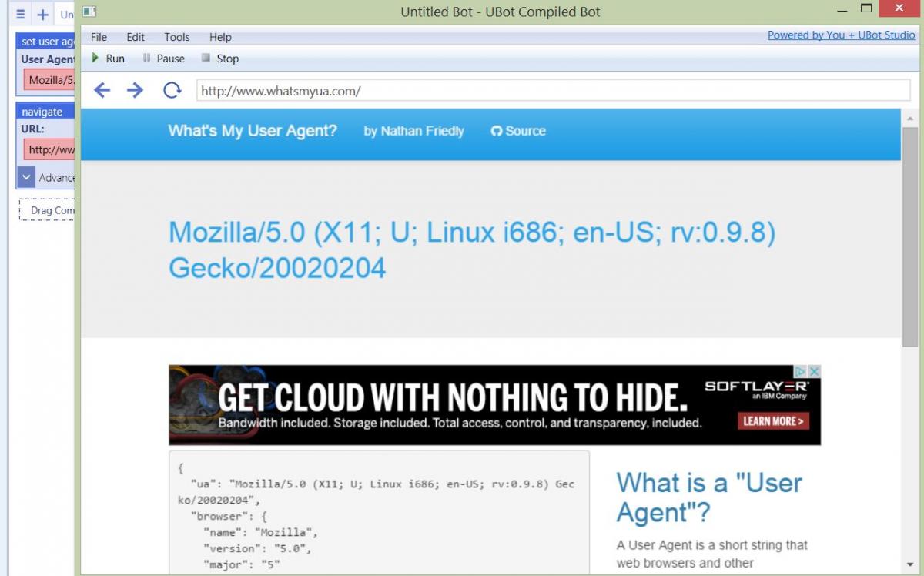The width and height of the screenshot is (924, 576).
Task: Start the bot with Run
Action: coord(108,59)
